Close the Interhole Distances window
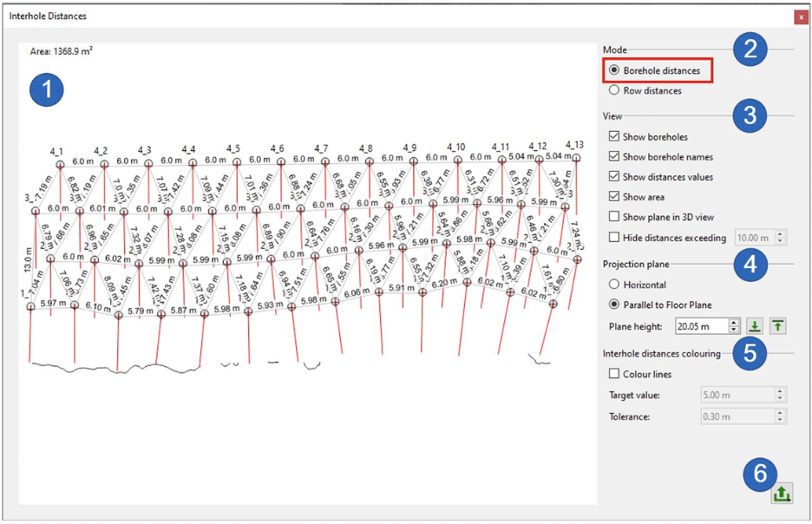The image size is (812, 524). [800, 16]
